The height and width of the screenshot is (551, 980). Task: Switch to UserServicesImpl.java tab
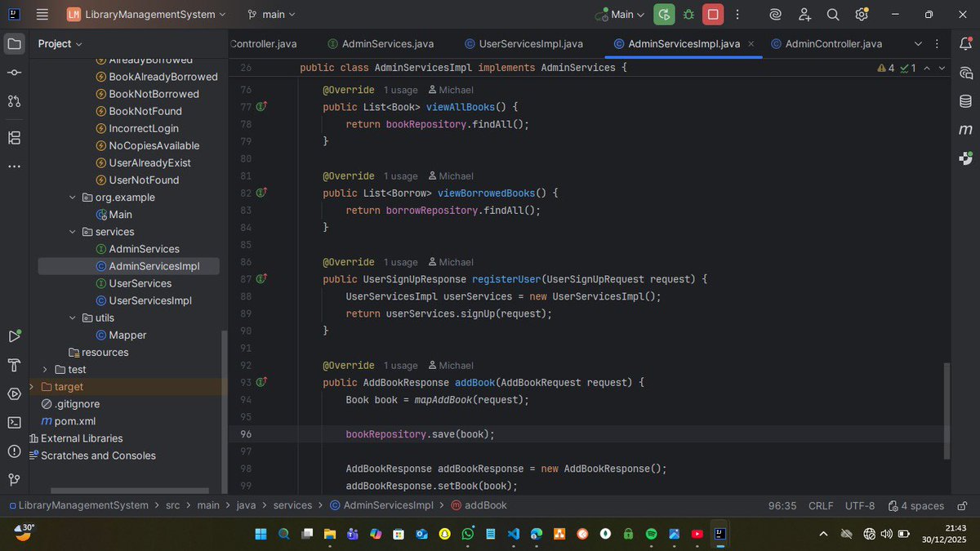tap(523, 44)
